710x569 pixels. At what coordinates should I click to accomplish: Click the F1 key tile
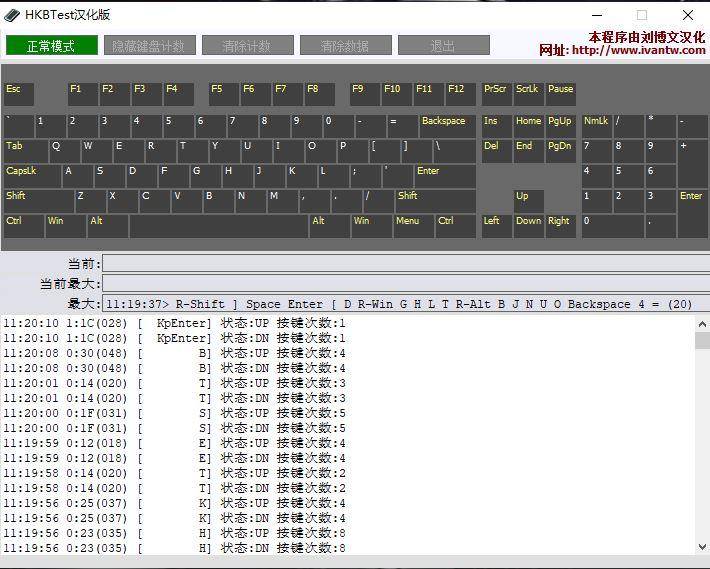[x=83, y=94]
